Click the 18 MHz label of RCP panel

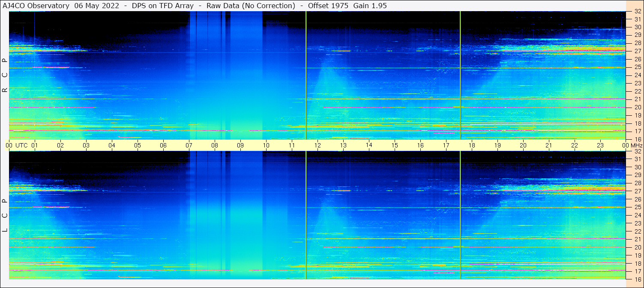[x=638, y=123]
